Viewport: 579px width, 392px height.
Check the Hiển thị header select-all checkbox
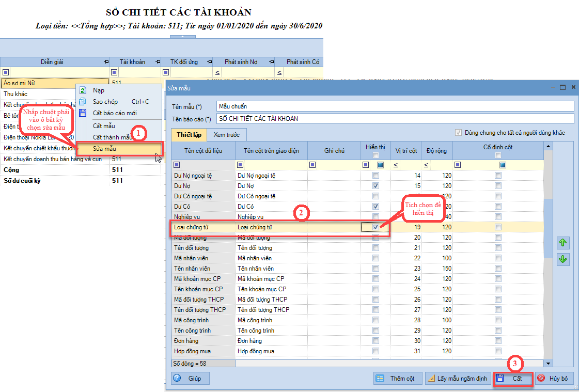(375, 155)
